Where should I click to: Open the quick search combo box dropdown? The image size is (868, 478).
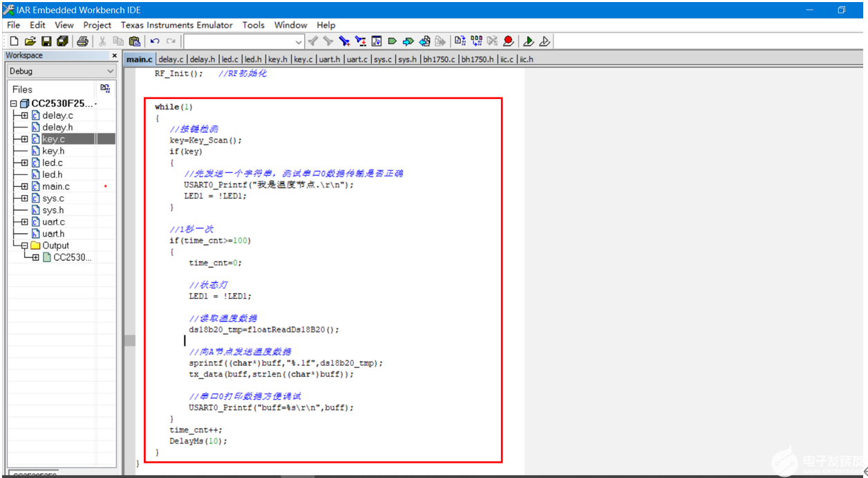[300, 41]
